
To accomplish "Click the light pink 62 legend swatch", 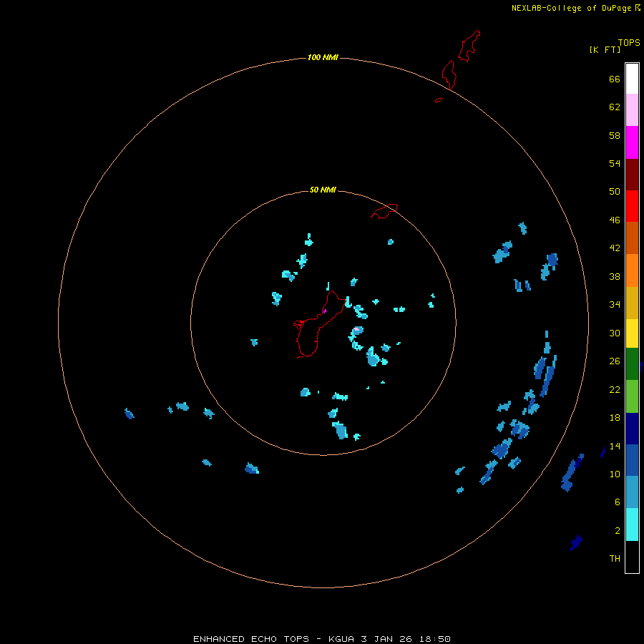I will click(632, 109).
